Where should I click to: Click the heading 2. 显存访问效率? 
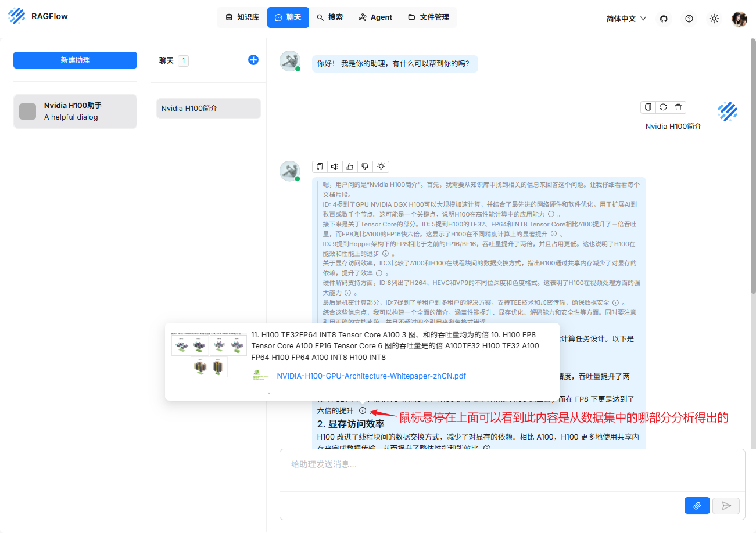pos(350,424)
